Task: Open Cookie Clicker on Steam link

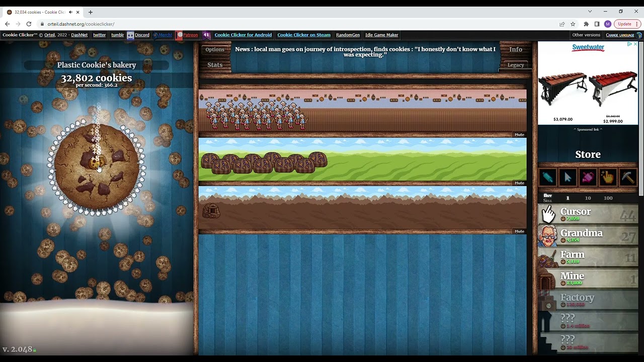Action: tap(304, 35)
